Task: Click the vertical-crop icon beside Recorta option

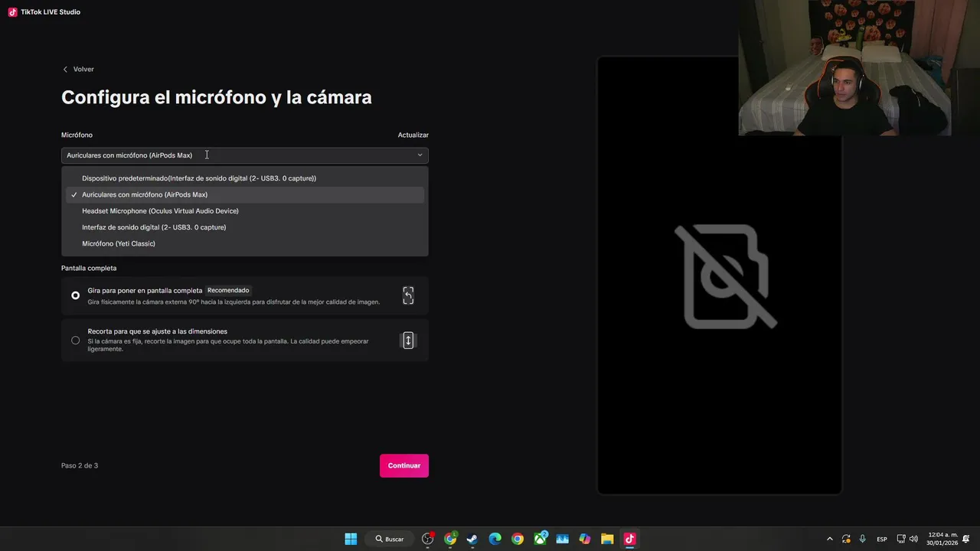Action: (408, 341)
